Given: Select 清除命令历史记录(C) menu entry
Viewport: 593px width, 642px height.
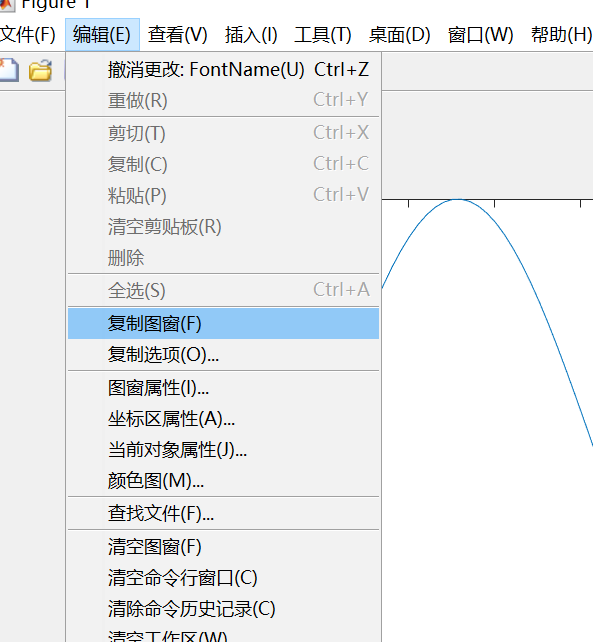Looking at the screenshot, I should pos(223,609).
